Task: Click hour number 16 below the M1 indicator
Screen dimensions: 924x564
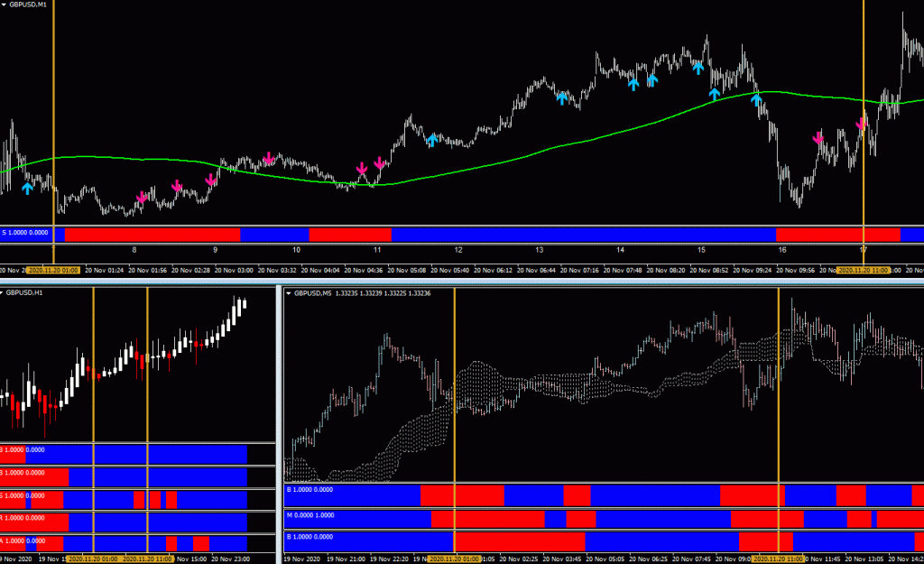Action: pos(782,250)
